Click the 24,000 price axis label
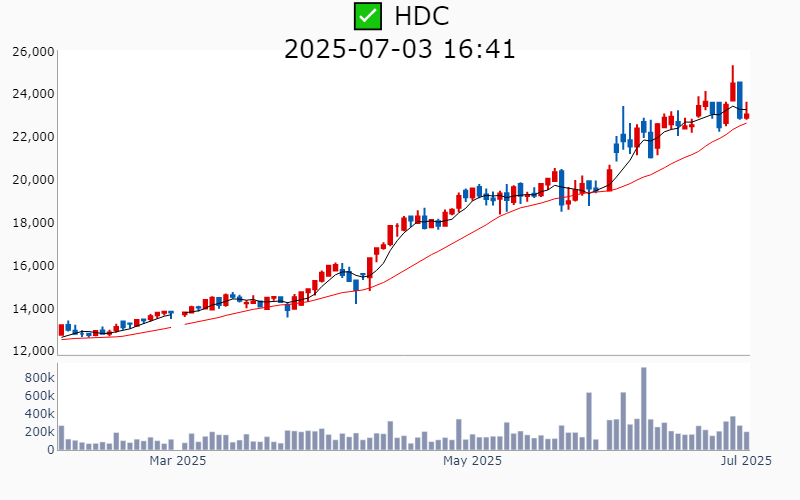800x500 pixels. tap(33, 94)
